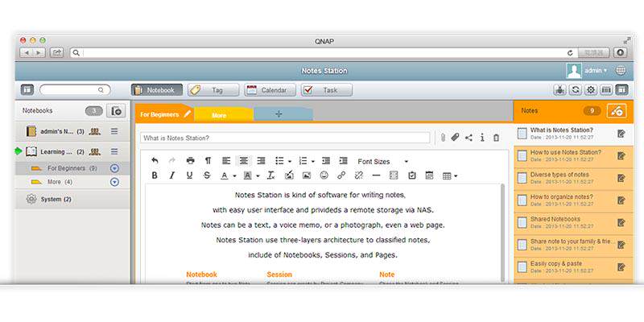Viewport: 644px width, 322px height.
Task: Insert an emoticon smiley
Action: (x=324, y=175)
